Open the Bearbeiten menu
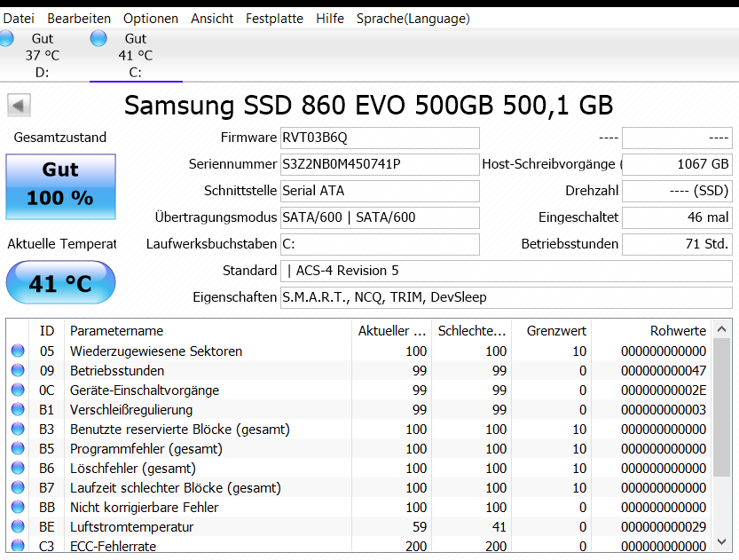This screenshot has height=560, width=739. pos(79,19)
